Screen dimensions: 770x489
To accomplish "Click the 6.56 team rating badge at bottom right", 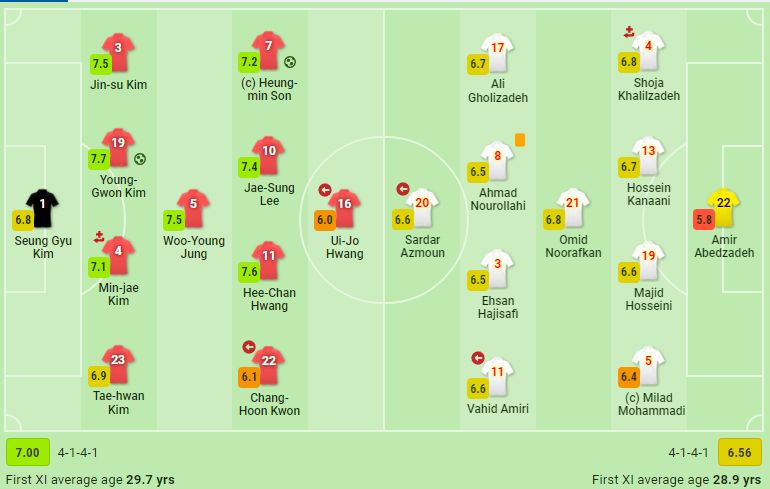I will (742, 452).
